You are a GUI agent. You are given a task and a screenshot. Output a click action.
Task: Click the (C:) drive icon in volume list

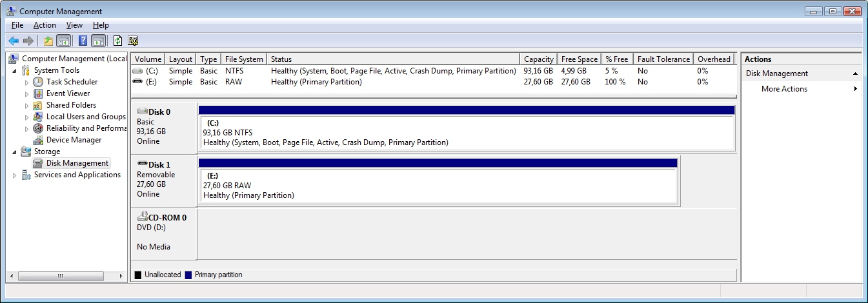137,70
